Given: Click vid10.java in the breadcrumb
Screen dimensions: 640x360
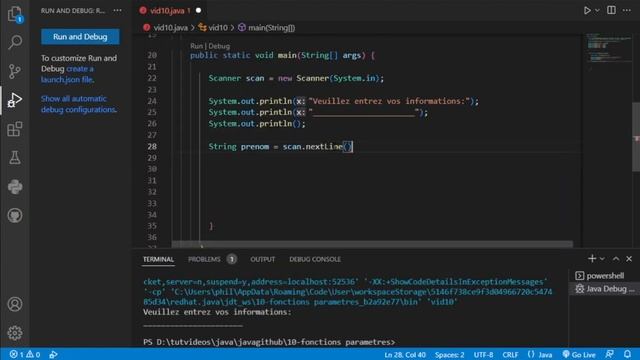Looking at the screenshot, I should [170, 28].
